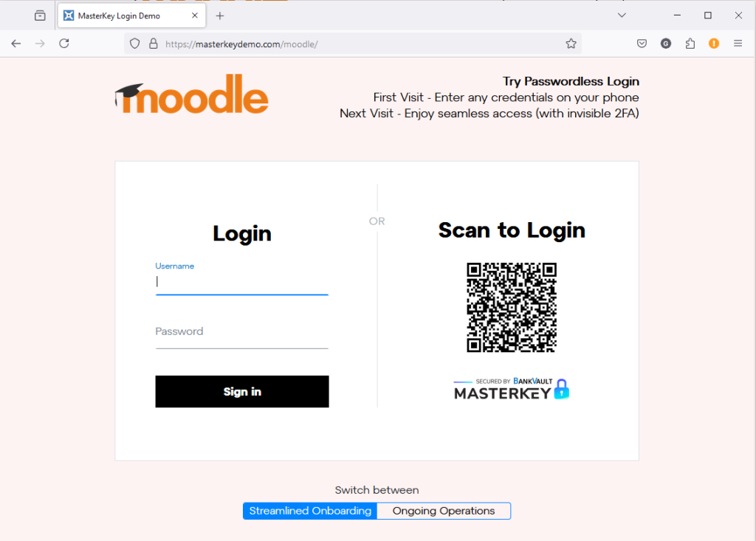Open a new tab with plus button
The width and height of the screenshot is (756, 541).
tap(220, 16)
